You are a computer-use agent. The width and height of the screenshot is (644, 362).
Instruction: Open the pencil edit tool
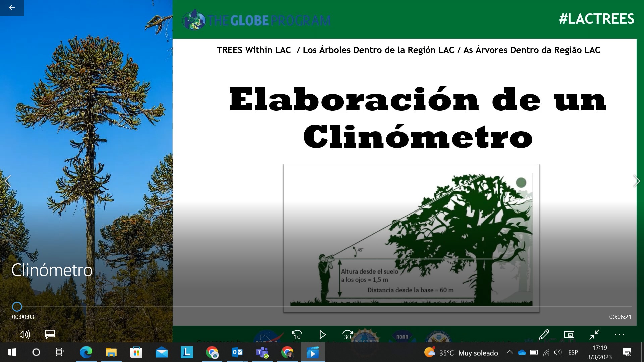544,335
